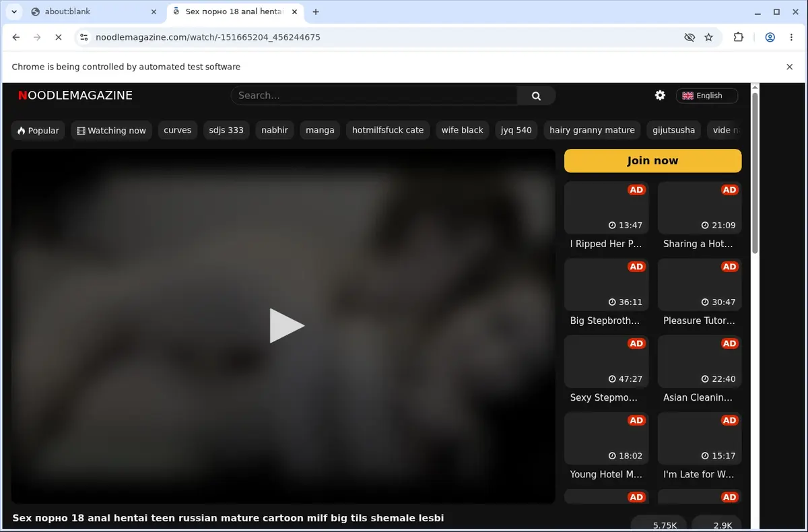
Task: Focus the address bar URL
Action: click(x=208, y=38)
